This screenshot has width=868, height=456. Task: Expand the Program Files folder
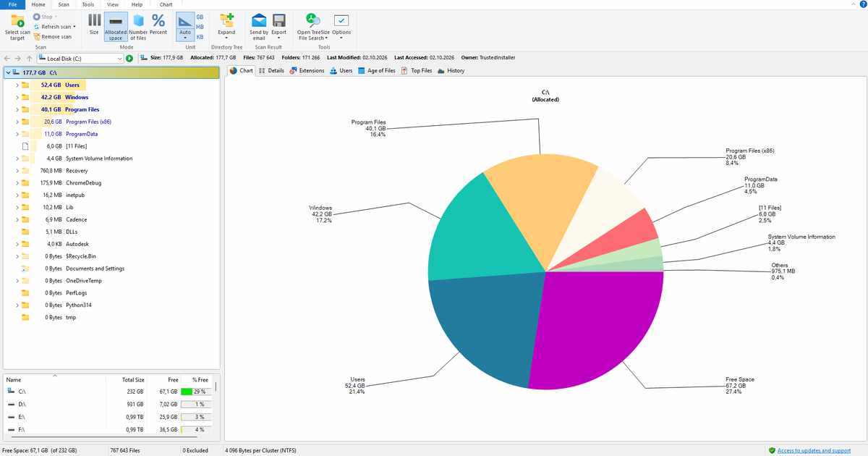17,110
